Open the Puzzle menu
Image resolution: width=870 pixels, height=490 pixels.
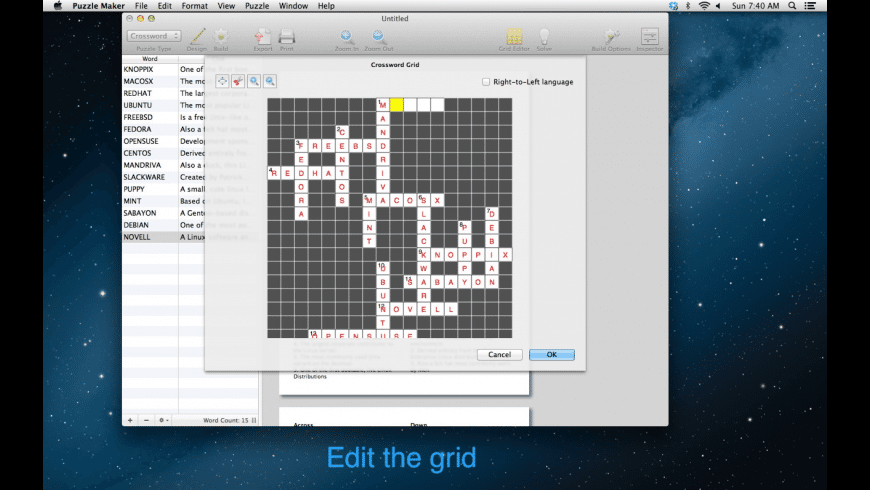[257, 6]
